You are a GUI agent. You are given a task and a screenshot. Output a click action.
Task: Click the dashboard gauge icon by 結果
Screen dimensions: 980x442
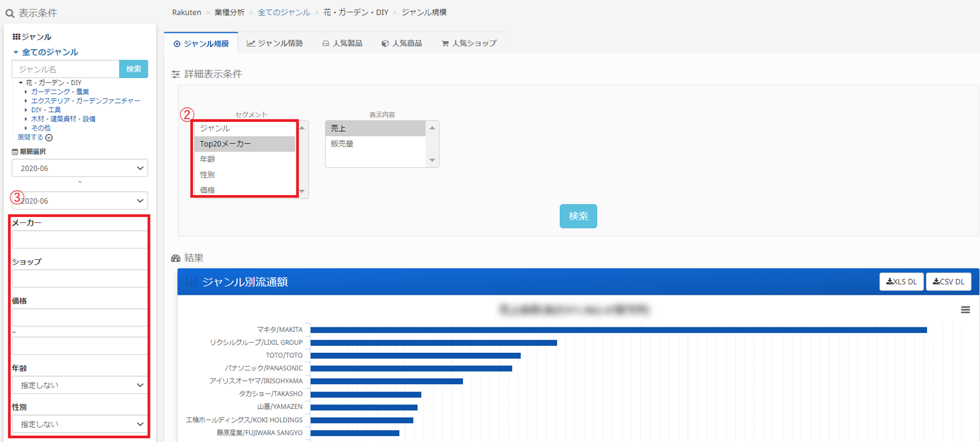coord(175,258)
